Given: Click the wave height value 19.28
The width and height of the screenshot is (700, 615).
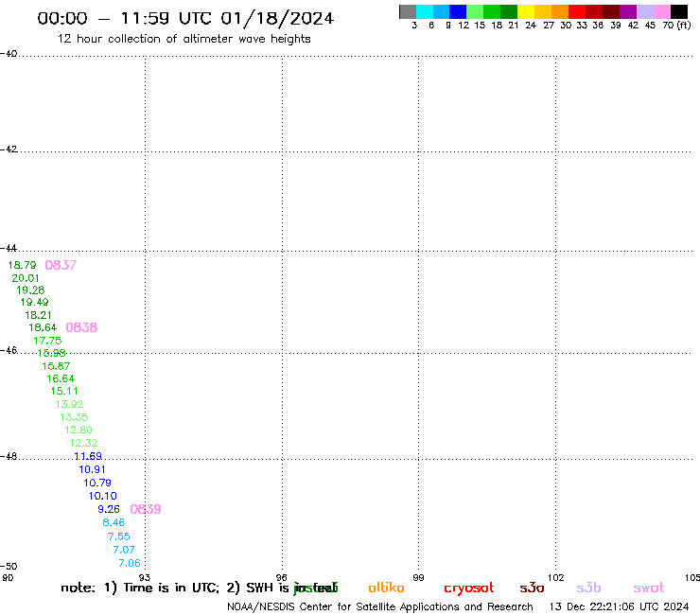Looking at the screenshot, I should (30, 290).
